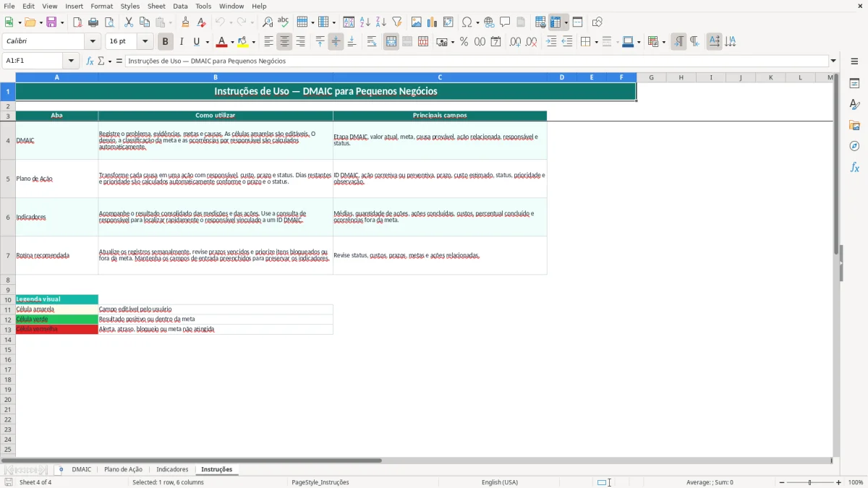Insert image icon
868x488 pixels.
pos(417,22)
